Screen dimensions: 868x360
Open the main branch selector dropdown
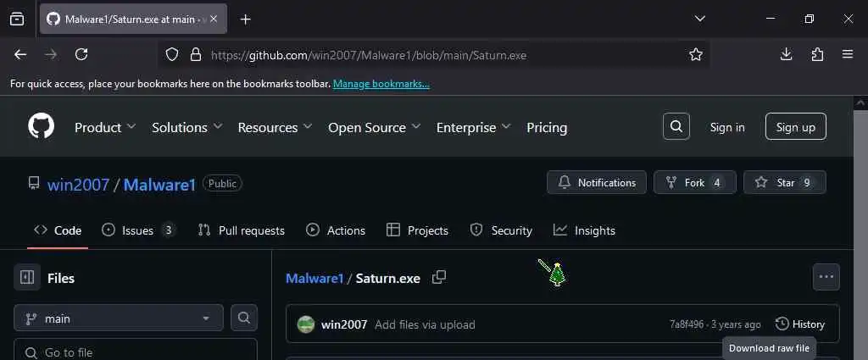[119, 318]
